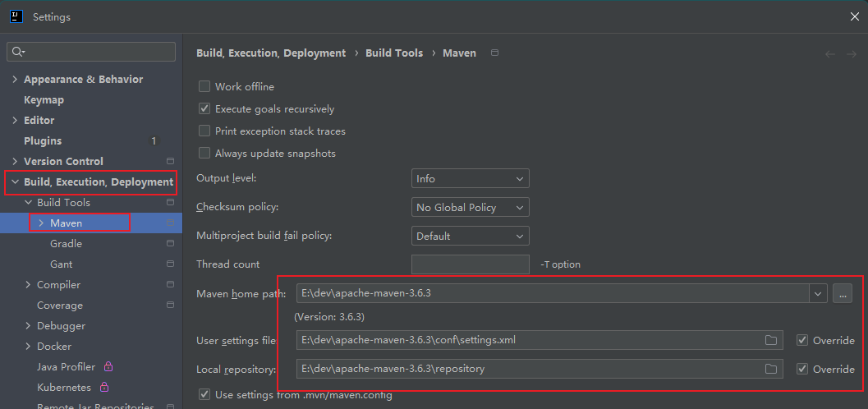Image resolution: width=868 pixels, height=409 pixels.
Task: Click the project-level icon beside Maven breadcrumb
Action: (494, 53)
